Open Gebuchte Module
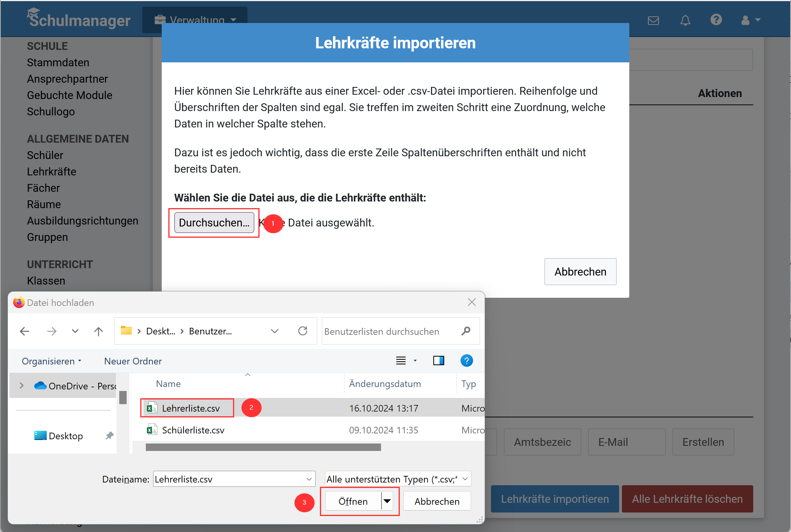 (x=69, y=95)
